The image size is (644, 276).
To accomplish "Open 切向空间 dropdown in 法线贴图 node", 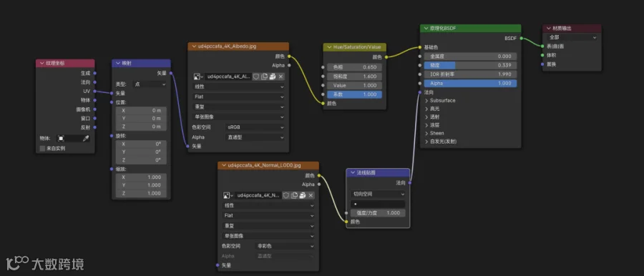I will [x=378, y=194].
